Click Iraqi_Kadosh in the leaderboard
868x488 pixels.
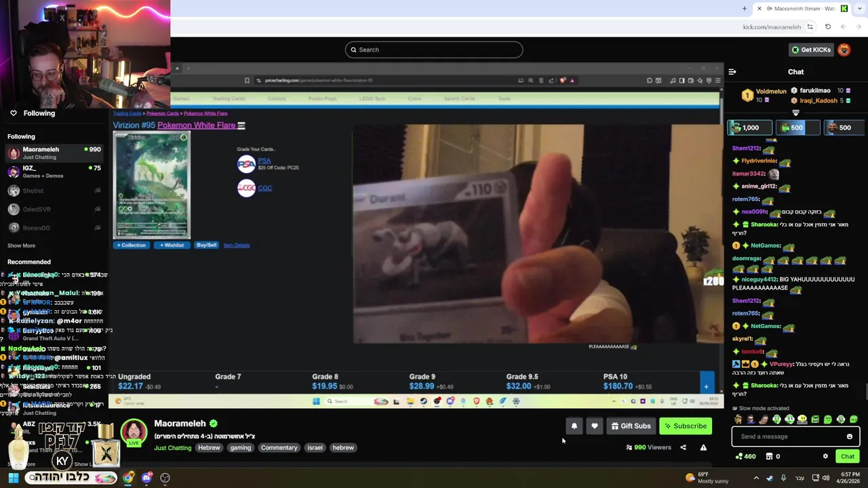818,100
